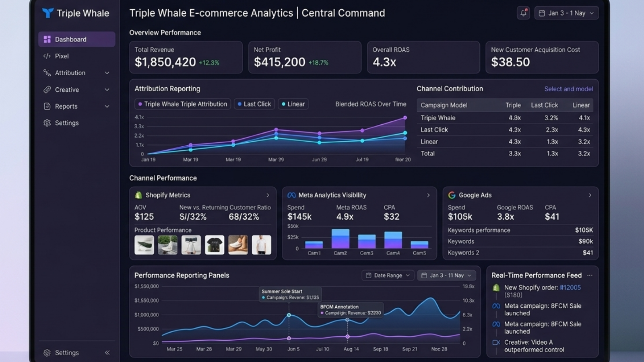The height and width of the screenshot is (362, 644).
Task: Click Meta icon beside first BFCM Sale launched
Action: pyautogui.click(x=496, y=306)
